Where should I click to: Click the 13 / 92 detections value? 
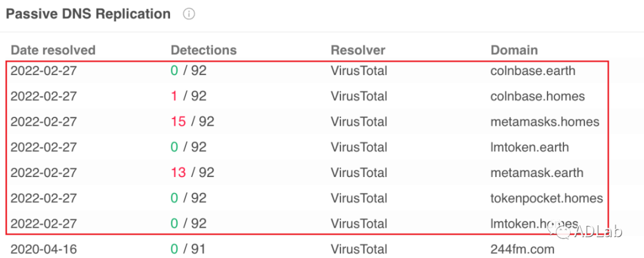[x=192, y=173]
